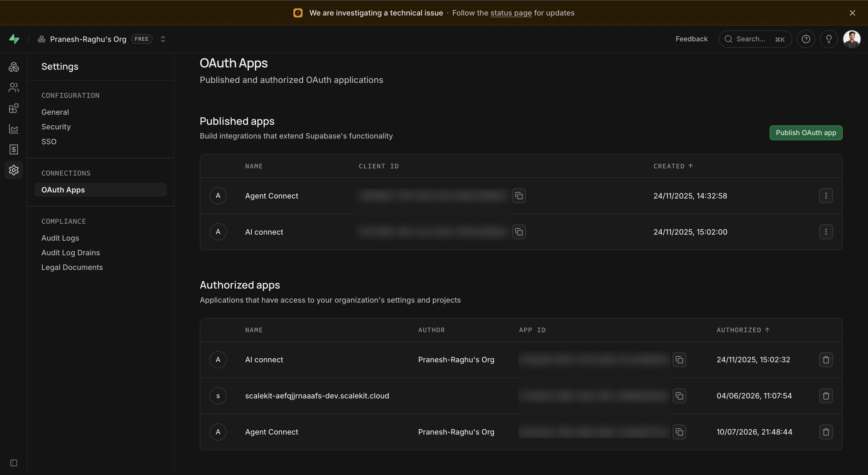The width and height of the screenshot is (868, 475).
Task: Open Security settings
Action: [x=56, y=126]
